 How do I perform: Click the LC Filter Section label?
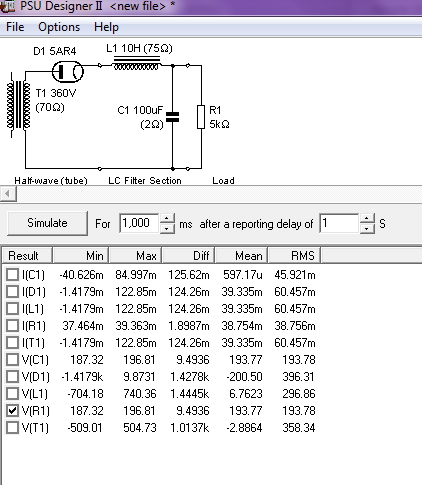tap(145, 181)
